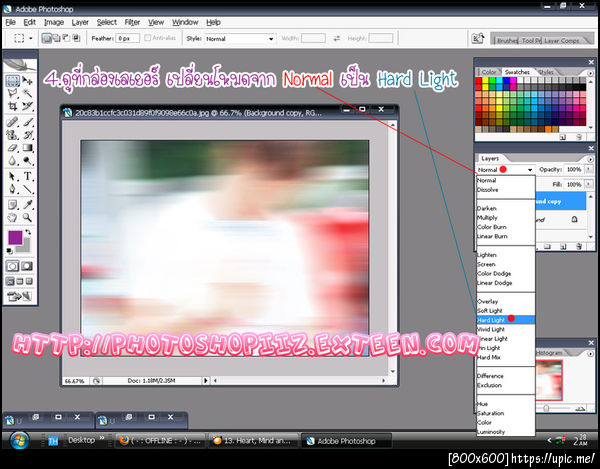600x469 pixels.
Task: Select the Clone Stamp tool
Action: point(13,135)
